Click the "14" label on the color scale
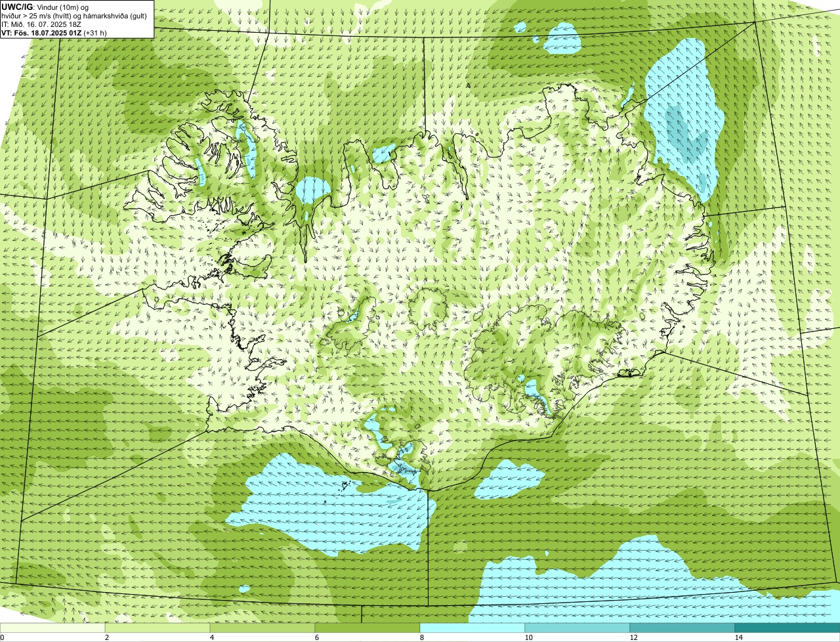 click(739, 637)
